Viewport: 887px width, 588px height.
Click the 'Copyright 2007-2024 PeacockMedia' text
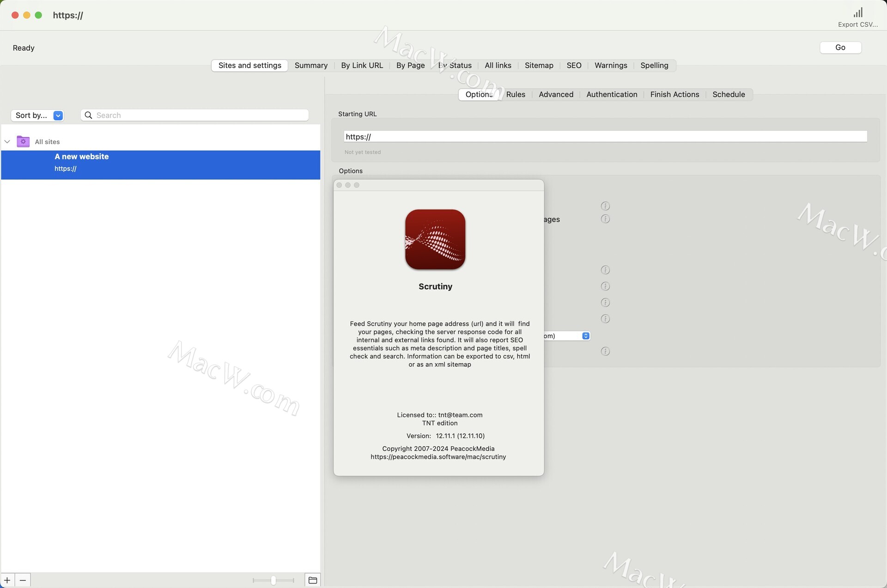point(438,449)
